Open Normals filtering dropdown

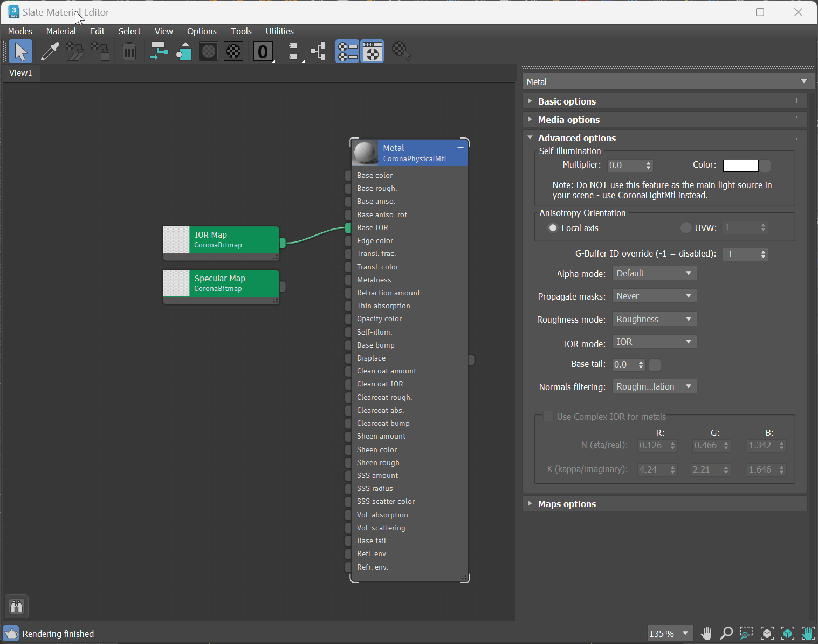[x=654, y=386]
